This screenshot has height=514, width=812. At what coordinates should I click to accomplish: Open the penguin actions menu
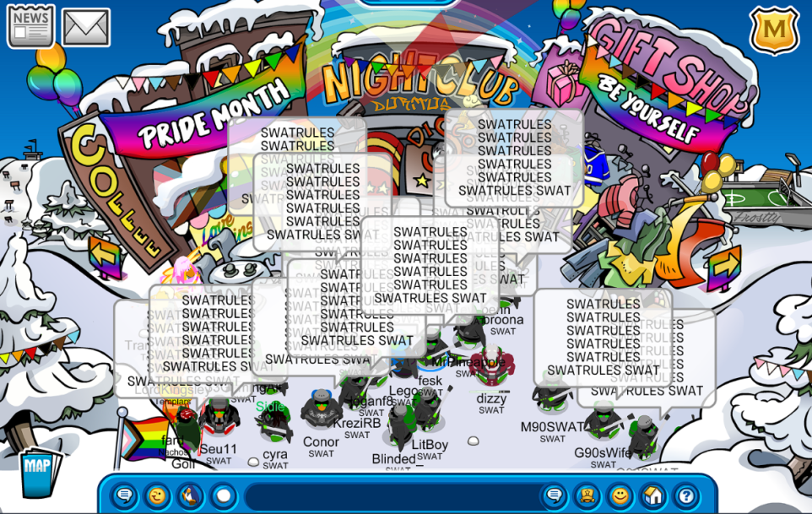190,496
